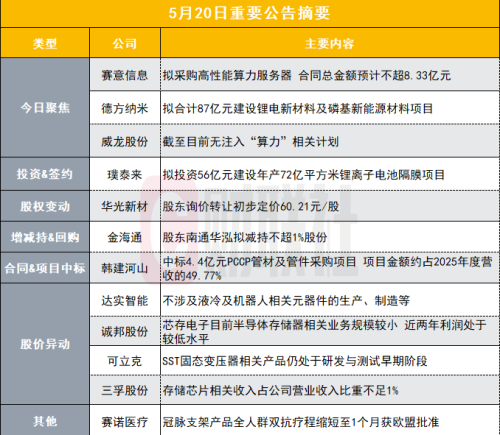The image size is (500, 435).
Task: Click company name 三孚股份
Action: tap(125, 390)
